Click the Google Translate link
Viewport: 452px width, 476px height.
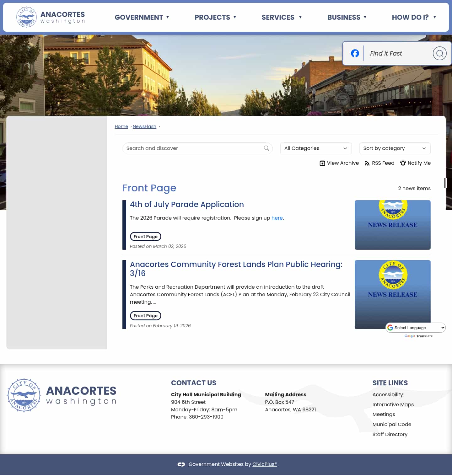pos(418,336)
